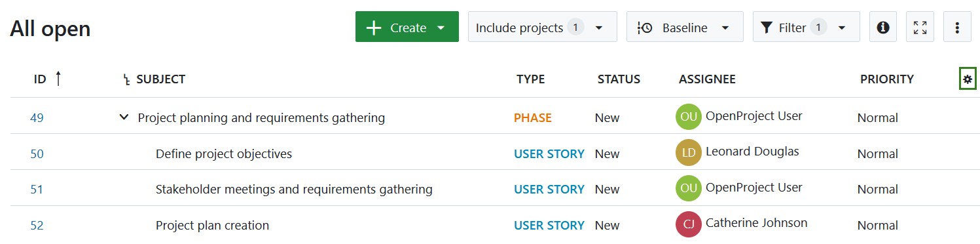Screen dimensions: 980x244
Task: Open the Create dropdown arrow
Action: (441, 28)
